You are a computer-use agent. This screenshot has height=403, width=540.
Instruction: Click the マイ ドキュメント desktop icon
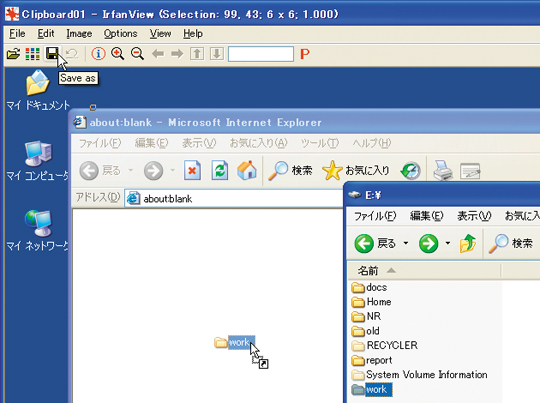[x=38, y=90]
